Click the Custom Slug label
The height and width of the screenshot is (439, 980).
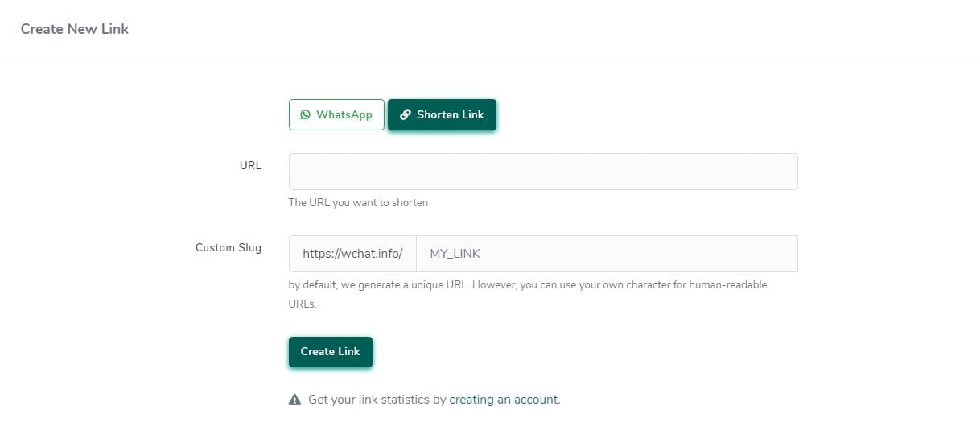click(x=229, y=247)
